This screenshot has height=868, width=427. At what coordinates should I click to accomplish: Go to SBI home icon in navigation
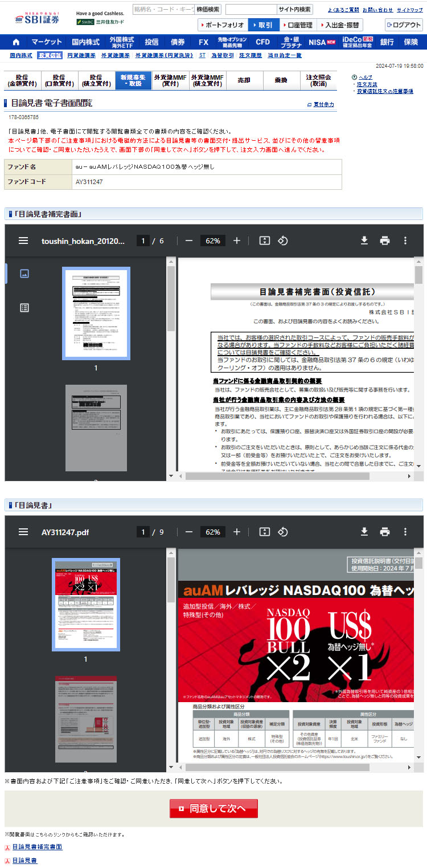point(16,42)
